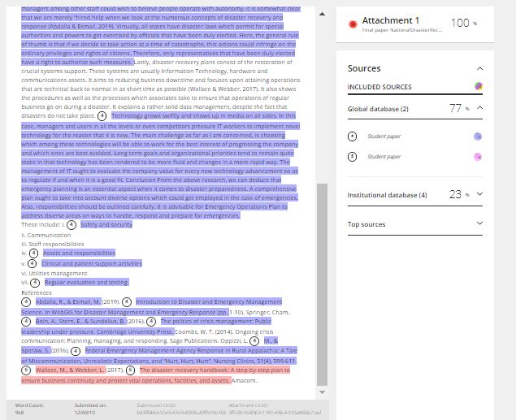This screenshot has width=516, height=420.
Task: Open source marker before 'Clinical and patient support'
Action: [32, 263]
